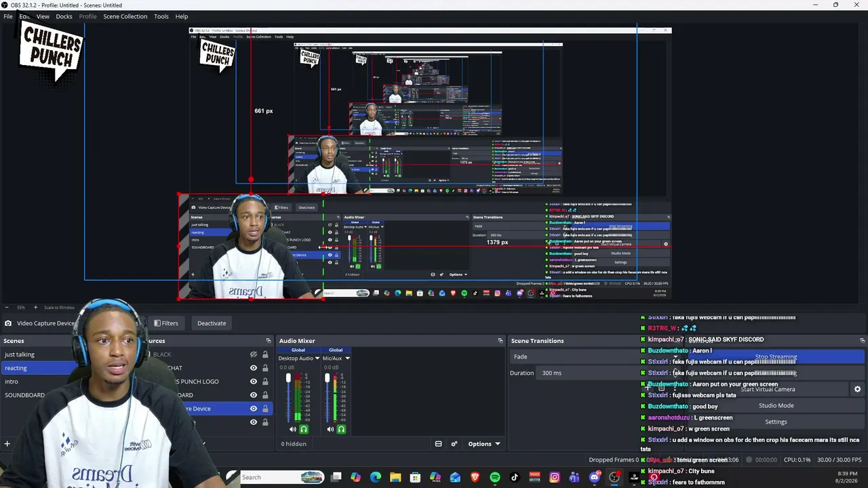Open Copilot from the taskbar

[355, 477]
